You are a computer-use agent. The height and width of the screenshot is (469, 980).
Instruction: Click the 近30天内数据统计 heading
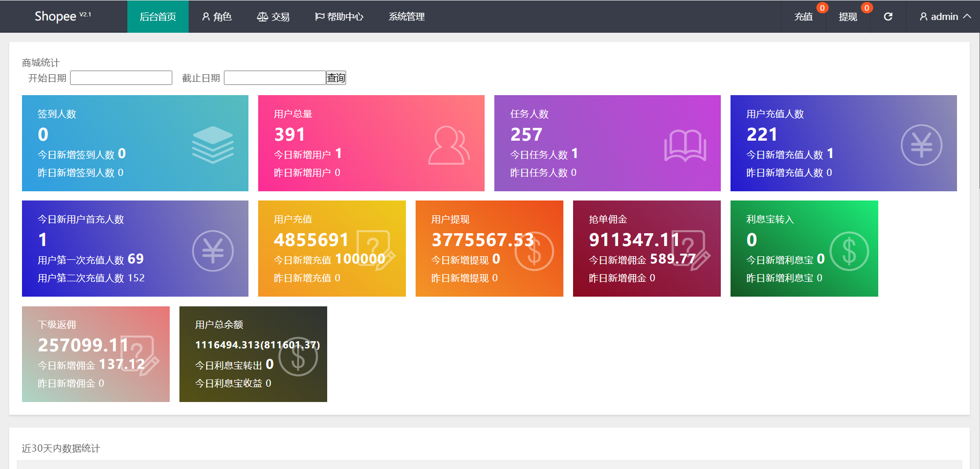point(61,448)
